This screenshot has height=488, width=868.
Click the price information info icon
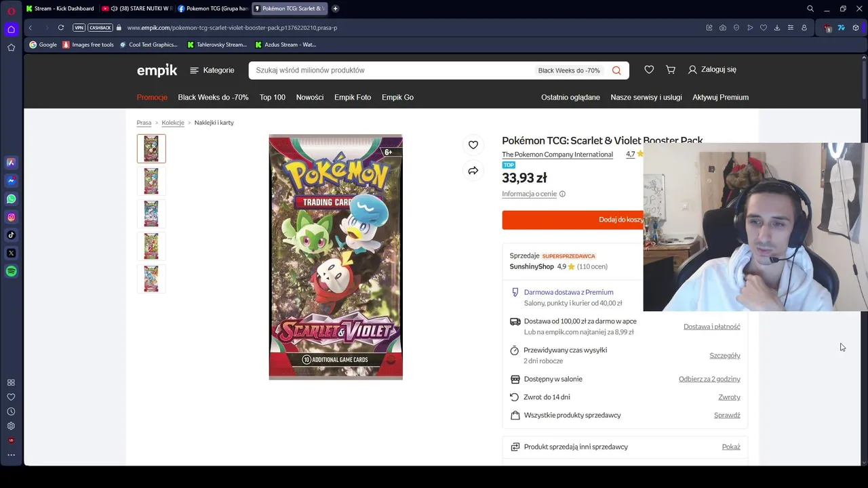562,194
